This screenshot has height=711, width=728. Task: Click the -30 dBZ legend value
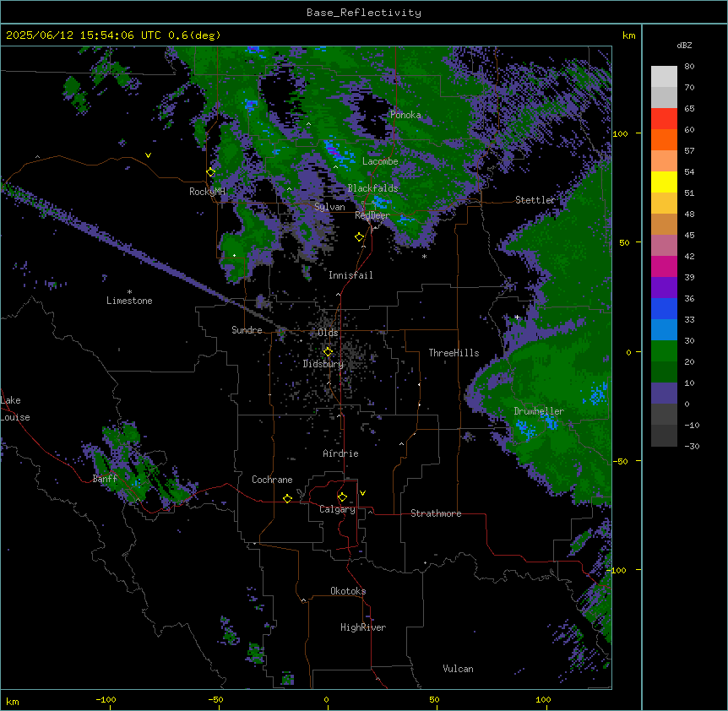click(x=692, y=446)
